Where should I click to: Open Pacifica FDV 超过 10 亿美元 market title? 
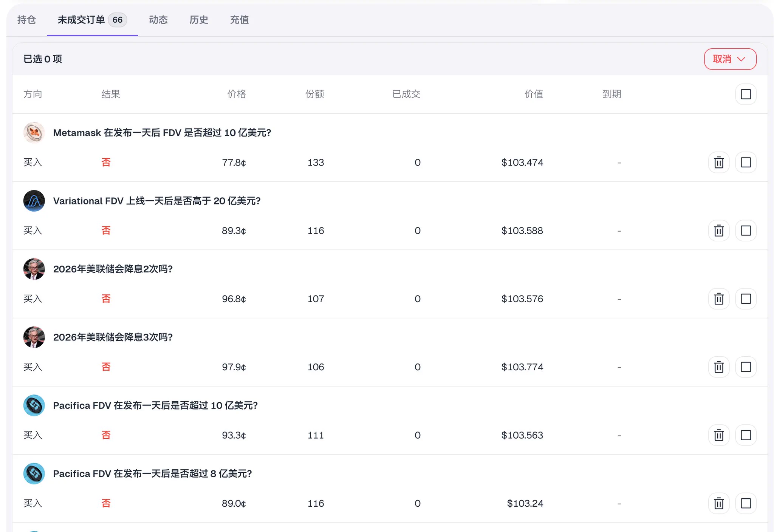point(155,405)
